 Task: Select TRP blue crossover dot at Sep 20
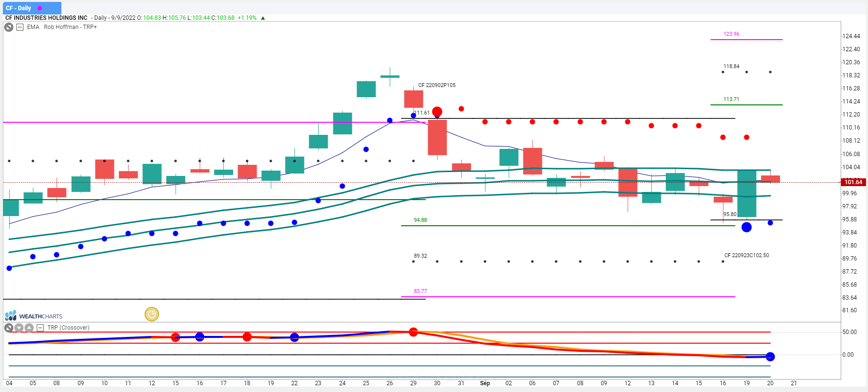(x=770, y=357)
